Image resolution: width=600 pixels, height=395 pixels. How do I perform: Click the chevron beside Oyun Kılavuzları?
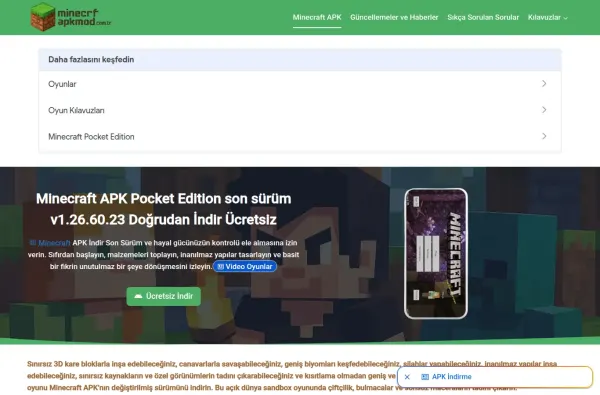pos(544,110)
